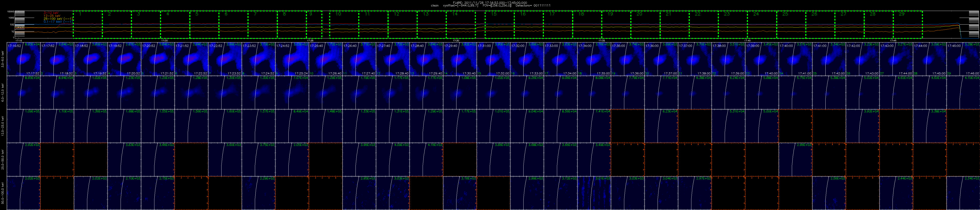The height and width of the screenshot is (210, 980).
Task: Click the xyoffset value in the header
Action: tap(461, 6)
